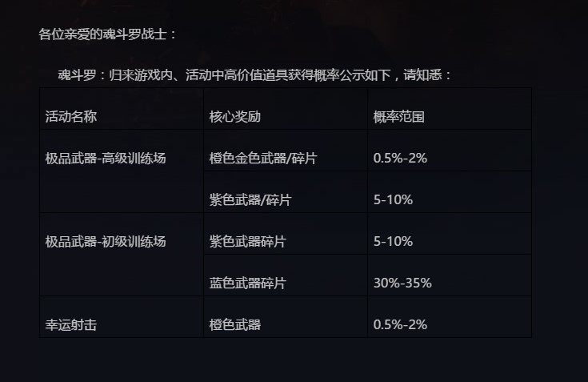Click the greeting line 各位亲爱的魂斗罗战士
The height and width of the screenshot is (382, 588).
pos(108,34)
